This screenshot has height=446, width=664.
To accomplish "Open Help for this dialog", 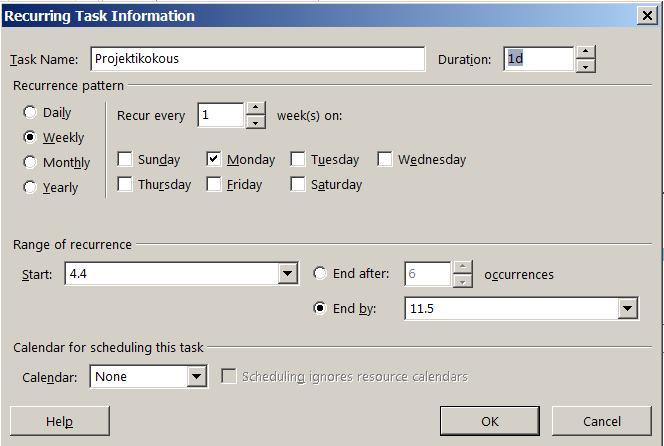I will 59,421.
